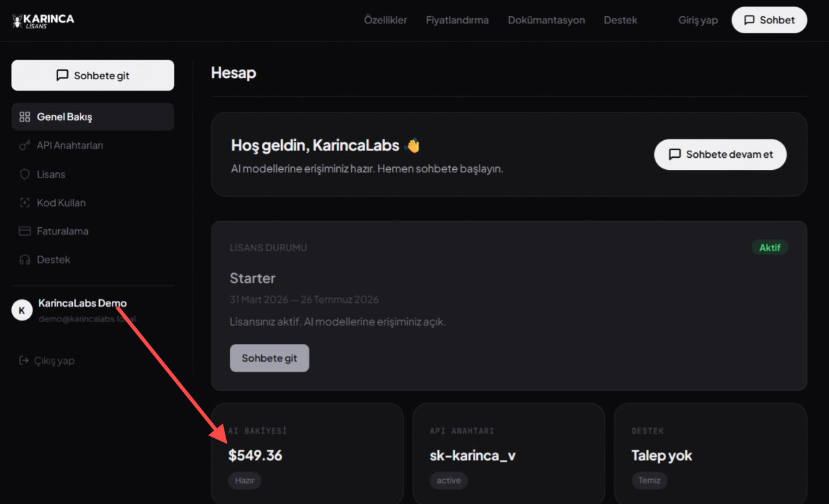
Task: Click Sohbete git in license card
Action: 269,358
